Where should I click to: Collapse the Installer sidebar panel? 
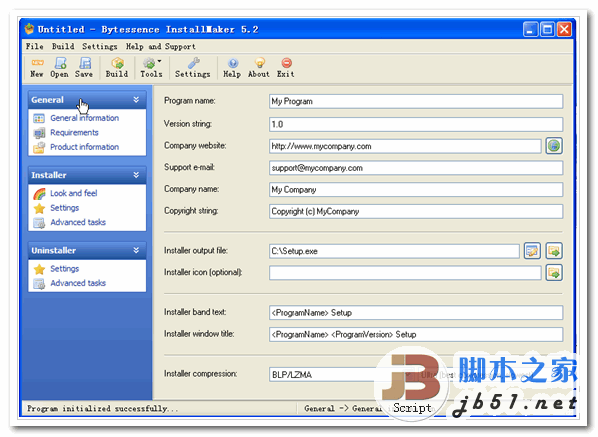136,175
